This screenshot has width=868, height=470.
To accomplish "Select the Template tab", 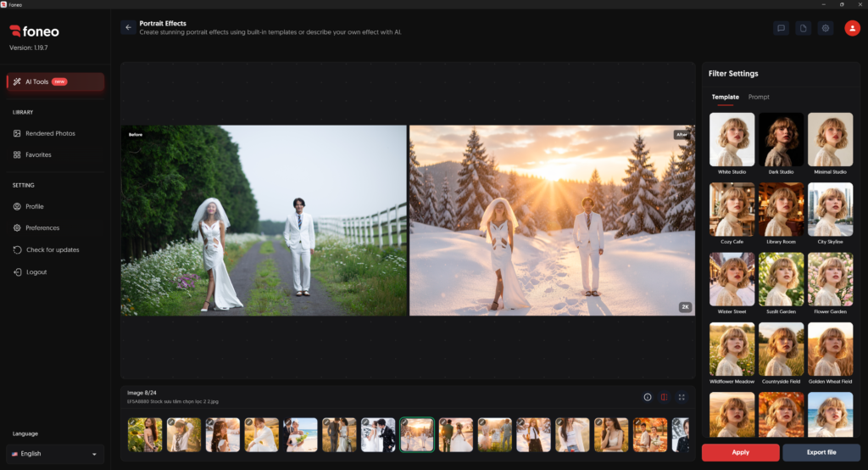I will [726, 97].
